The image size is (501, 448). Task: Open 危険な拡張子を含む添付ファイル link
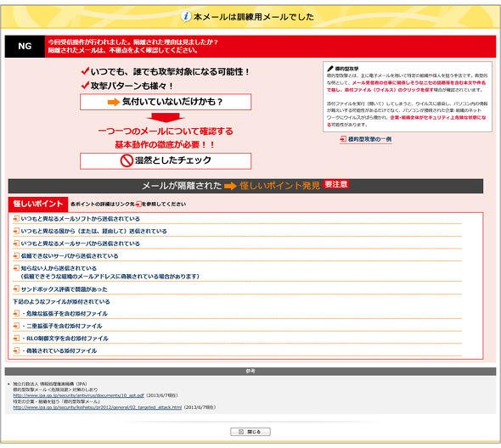[65, 313]
